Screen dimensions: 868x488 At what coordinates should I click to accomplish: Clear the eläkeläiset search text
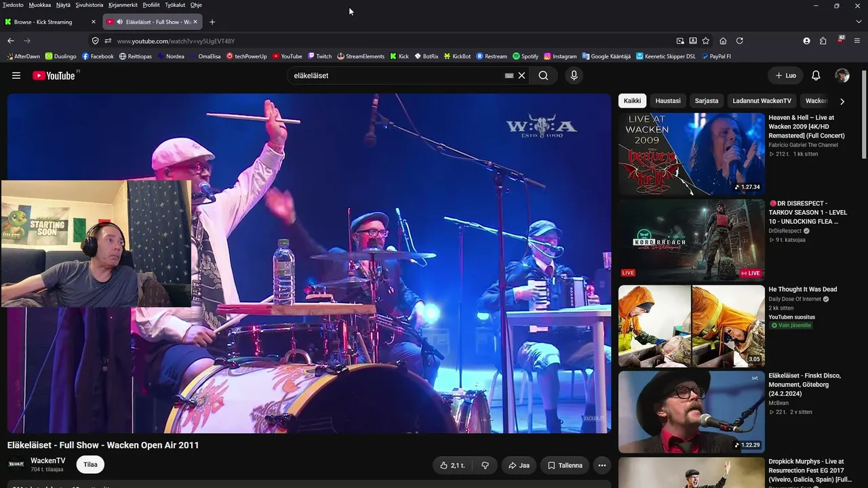pos(521,75)
